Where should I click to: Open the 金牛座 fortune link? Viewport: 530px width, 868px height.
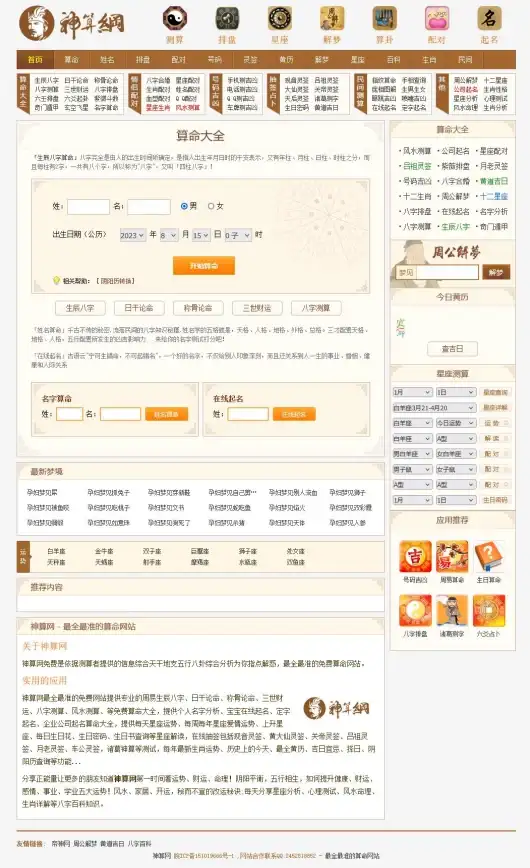(x=104, y=551)
